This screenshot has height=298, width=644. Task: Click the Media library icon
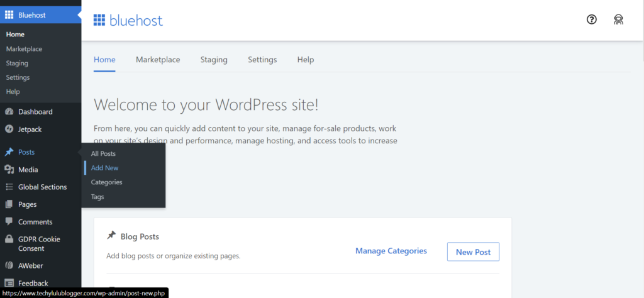pos(9,170)
